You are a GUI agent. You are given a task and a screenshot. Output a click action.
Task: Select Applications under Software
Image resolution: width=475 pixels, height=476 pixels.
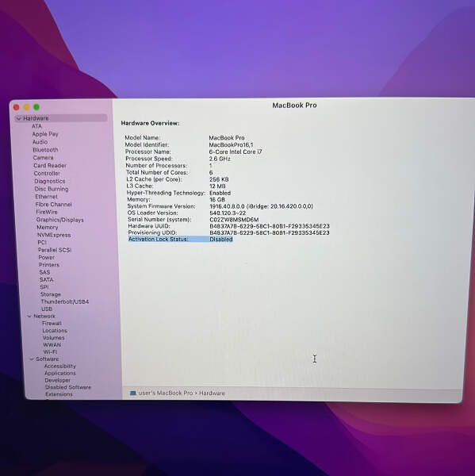pos(60,373)
